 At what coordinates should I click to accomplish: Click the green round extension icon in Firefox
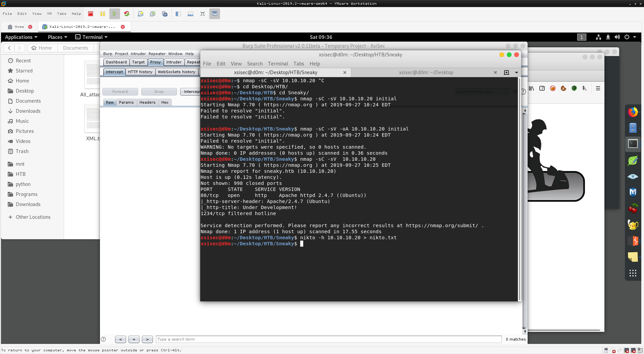pyautogui.click(x=574, y=88)
